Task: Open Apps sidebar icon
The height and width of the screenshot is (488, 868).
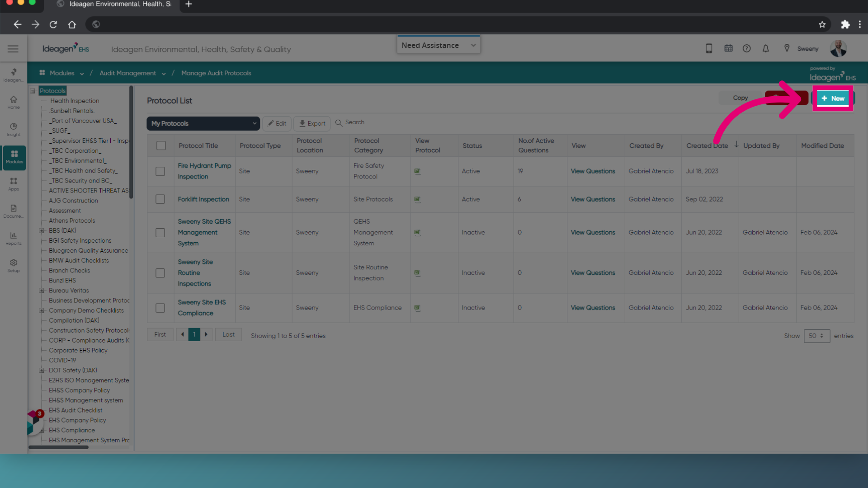Action: pyautogui.click(x=14, y=184)
